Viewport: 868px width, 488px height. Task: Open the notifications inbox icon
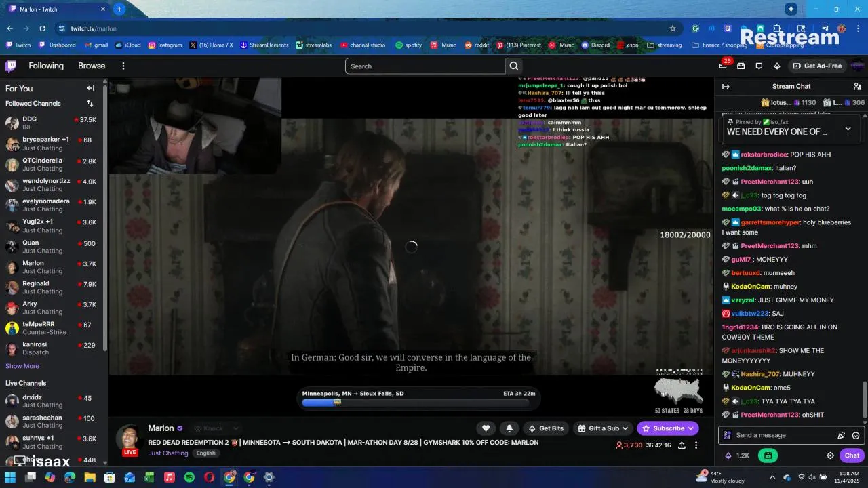741,66
